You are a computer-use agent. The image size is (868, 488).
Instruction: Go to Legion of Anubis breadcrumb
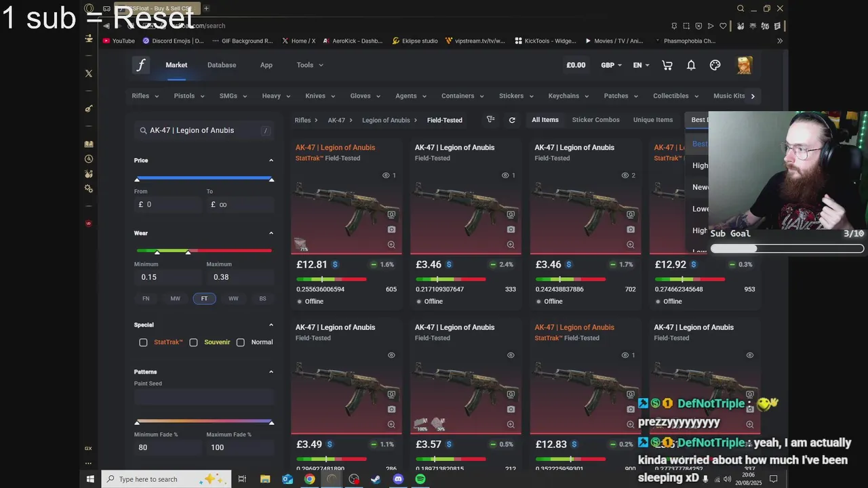[386, 120]
